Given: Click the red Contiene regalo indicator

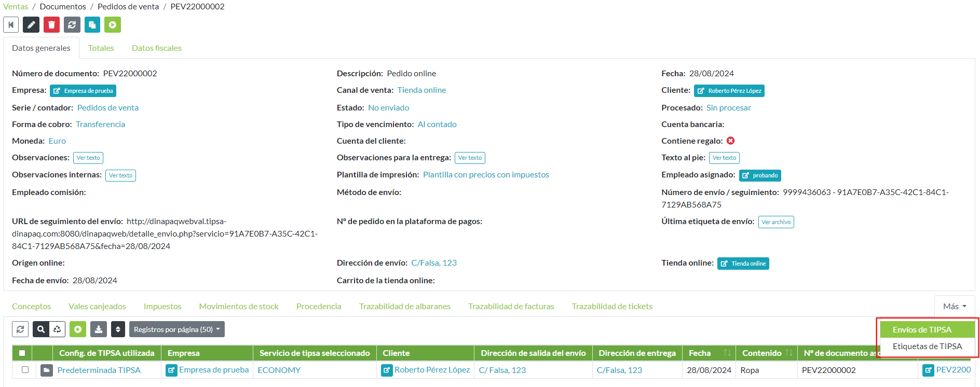Looking at the screenshot, I should point(730,141).
